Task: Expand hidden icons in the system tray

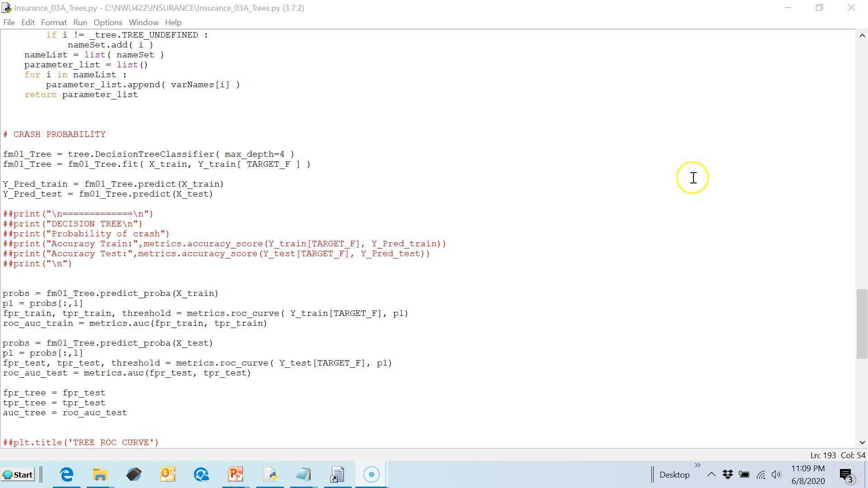Action: coord(711,474)
